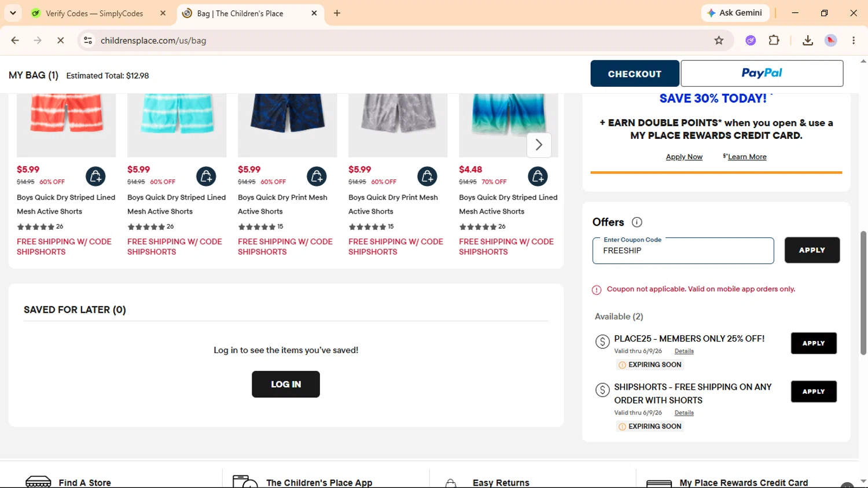868x488 pixels.
Task: Open the Offers info icon
Action: pos(637,222)
